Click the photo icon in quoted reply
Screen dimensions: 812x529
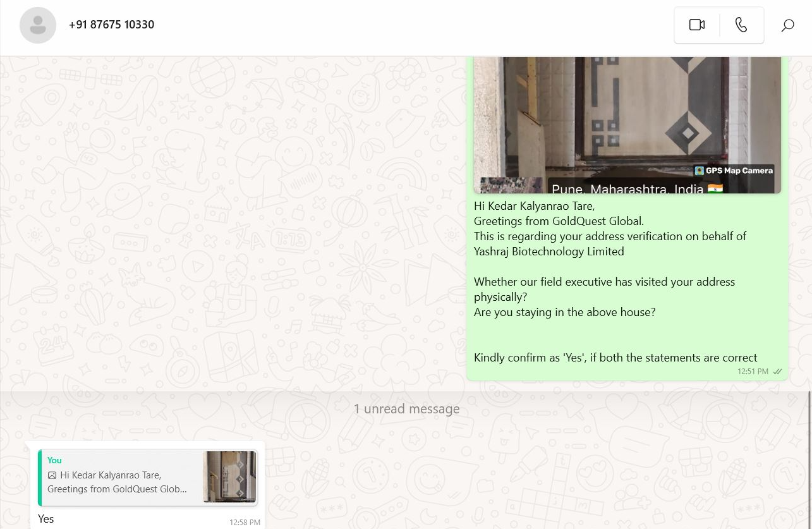click(x=52, y=475)
